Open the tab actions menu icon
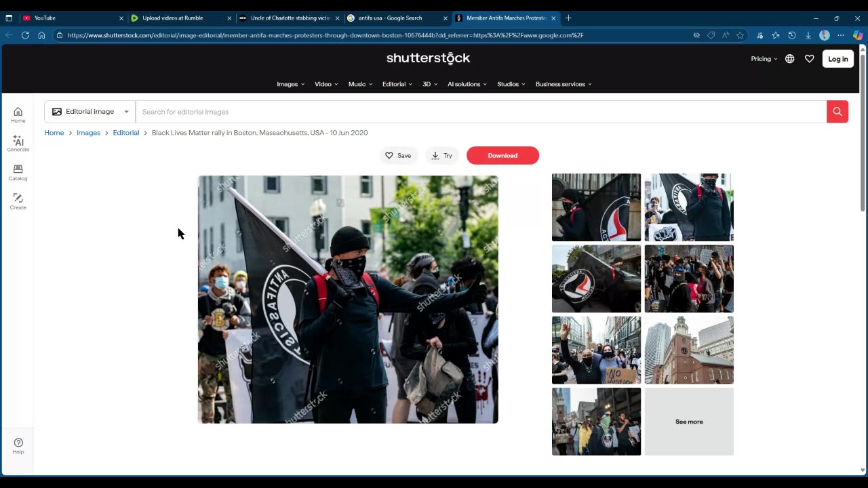Image resolution: width=868 pixels, height=488 pixels. (x=9, y=18)
